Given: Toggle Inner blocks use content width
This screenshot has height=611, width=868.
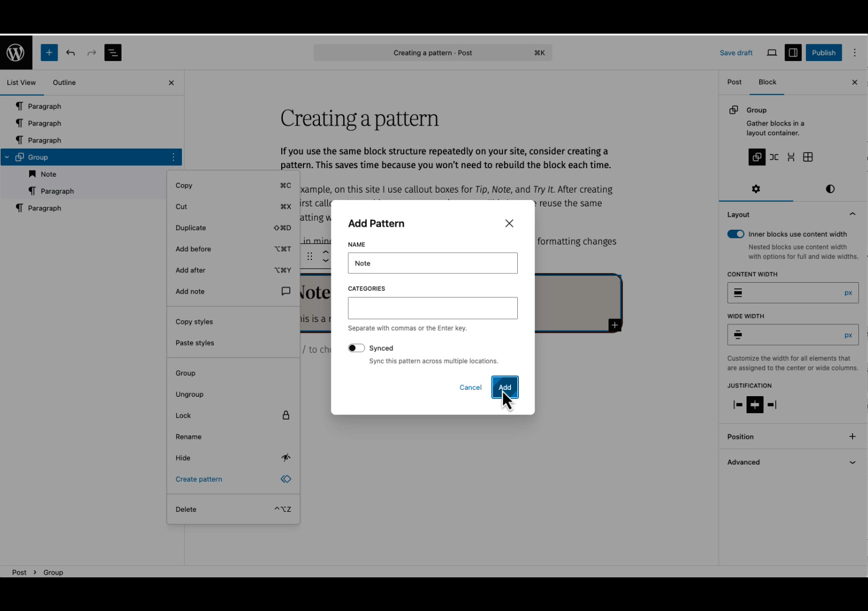Looking at the screenshot, I should [x=736, y=234].
